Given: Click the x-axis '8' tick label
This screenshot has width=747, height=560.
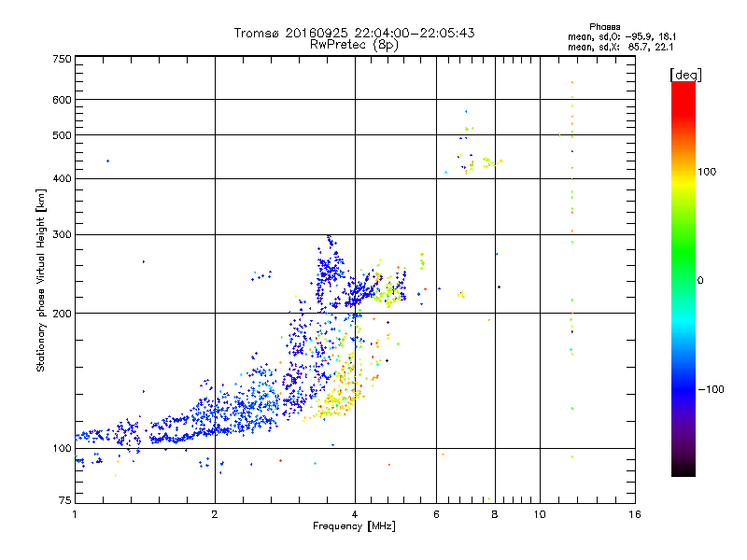Looking at the screenshot, I should (495, 514).
